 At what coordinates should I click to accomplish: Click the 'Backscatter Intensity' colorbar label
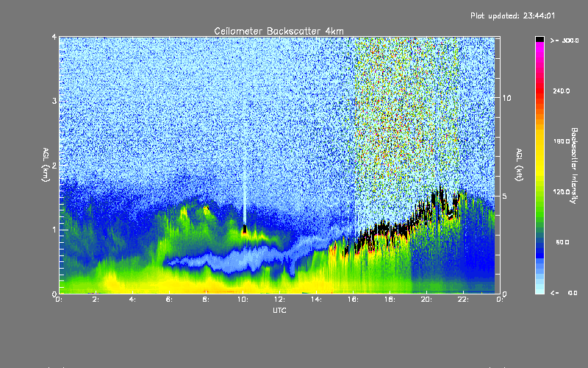[x=574, y=166]
